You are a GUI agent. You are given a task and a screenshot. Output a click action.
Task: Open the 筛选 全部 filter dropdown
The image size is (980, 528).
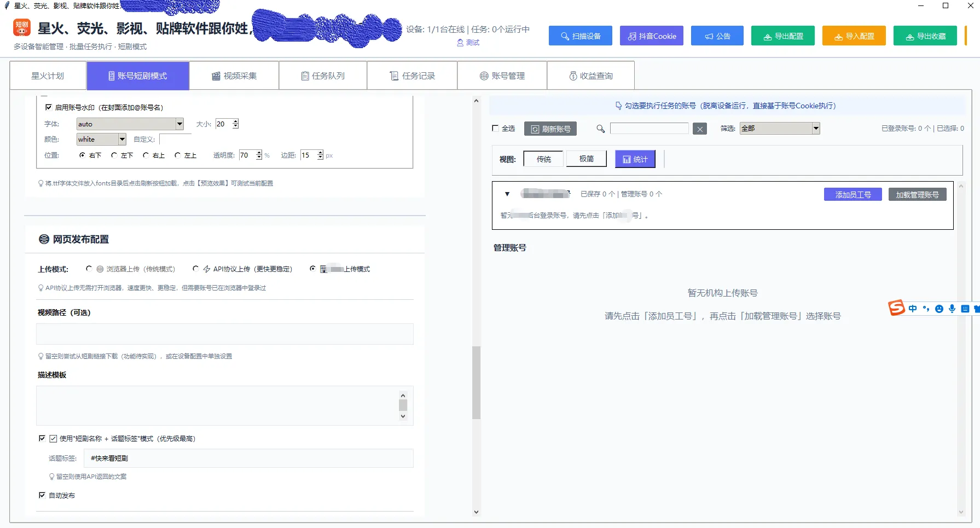[x=816, y=128]
